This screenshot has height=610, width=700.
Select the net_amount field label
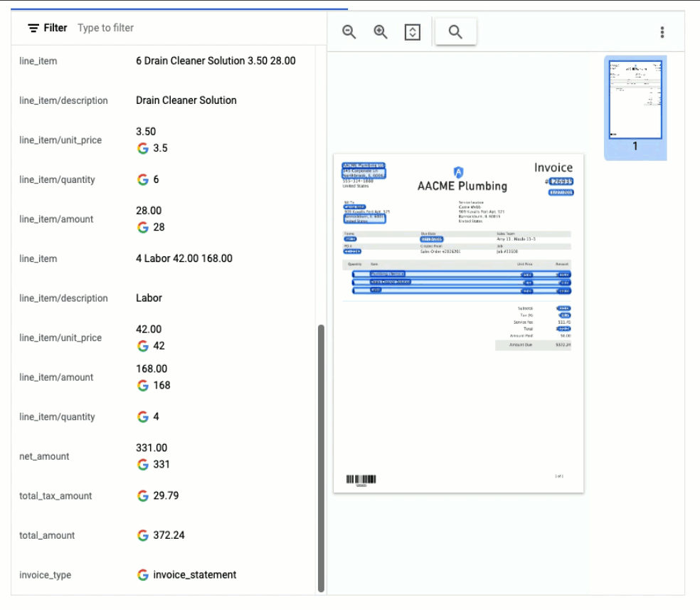44,456
